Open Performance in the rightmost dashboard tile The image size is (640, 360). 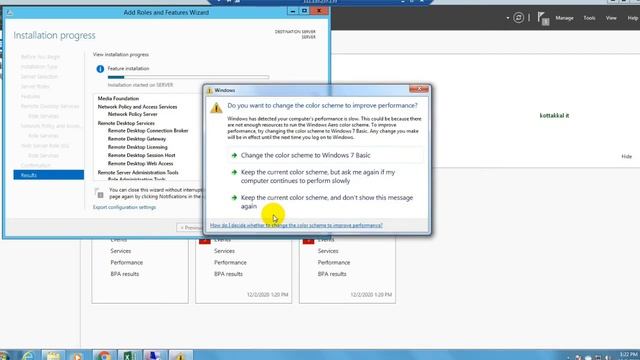tap(334, 262)
